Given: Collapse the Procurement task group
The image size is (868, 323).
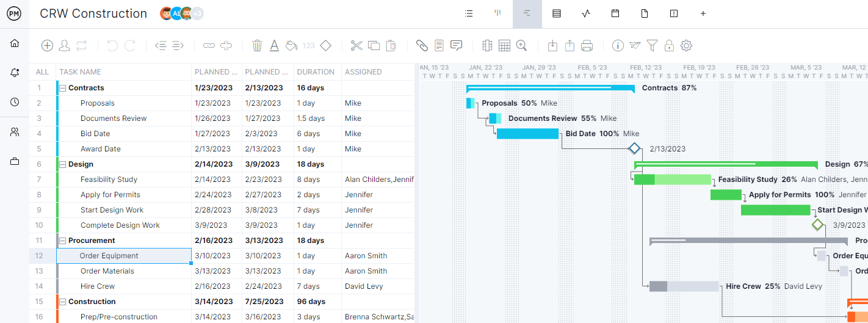Looking at the screenshot, I should pyautogui.click(x=62, y=241).
